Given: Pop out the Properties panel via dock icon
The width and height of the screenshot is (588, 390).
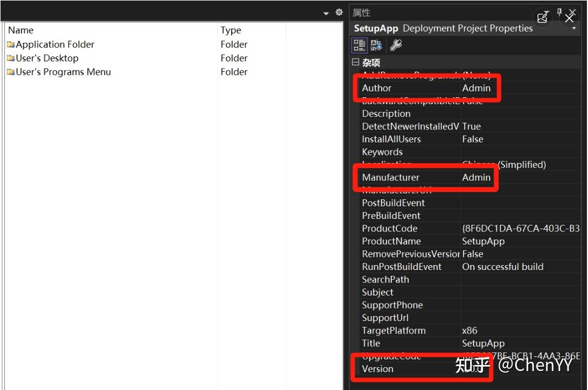Looking at the screenshot, I should click(542, 17).
